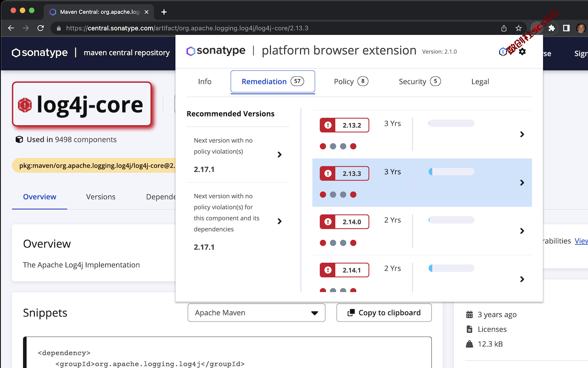Image resolution: width=588 pixels, height=368 pixels.
Task: Reload the page with the refresh icon
Action: pos(40,28)
